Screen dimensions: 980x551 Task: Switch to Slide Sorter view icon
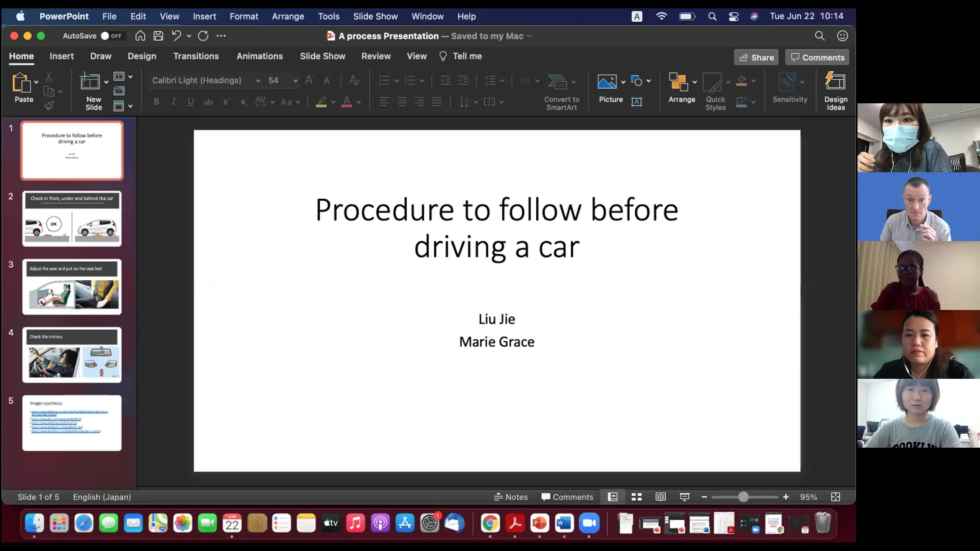pos(637,497)
